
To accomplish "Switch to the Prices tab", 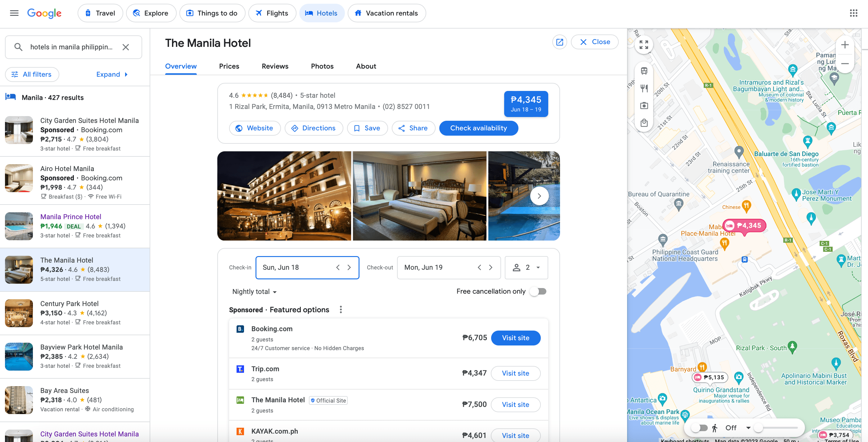I will pyautogui.click(x=229, y=66).
